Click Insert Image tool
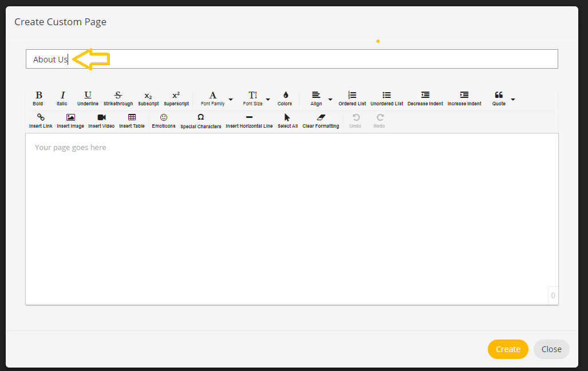 (70, 121)
